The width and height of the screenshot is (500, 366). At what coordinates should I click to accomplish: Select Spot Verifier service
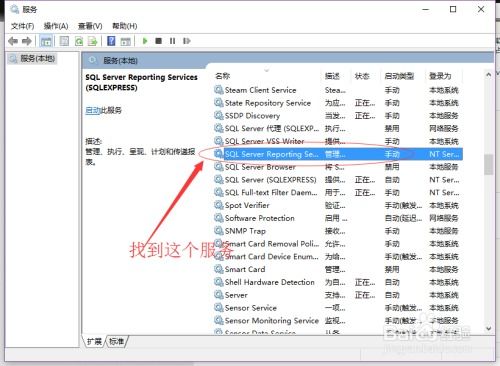point(338,205)
